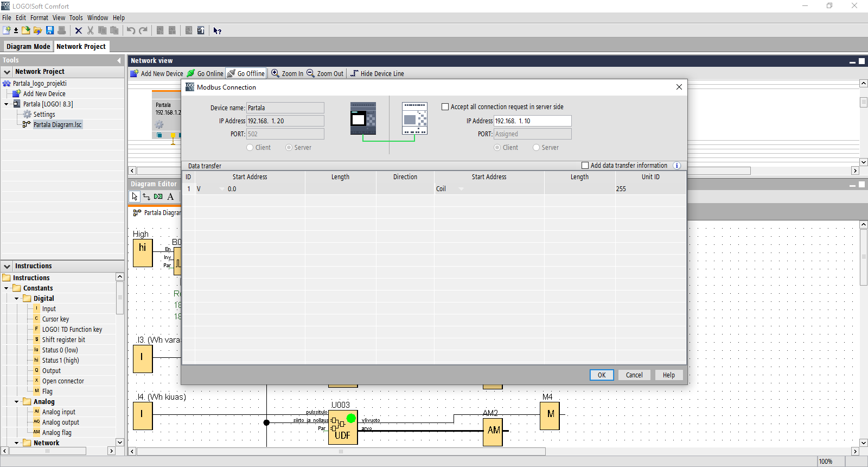
Task: Click the Unit ID cell 255
Action: click(650, 189)
